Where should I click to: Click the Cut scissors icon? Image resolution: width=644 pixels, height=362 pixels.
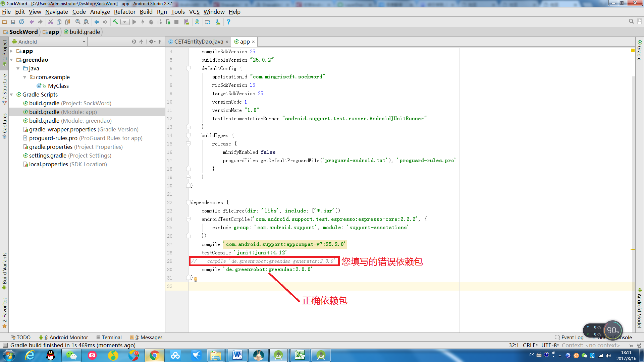(x=51, y=22)
